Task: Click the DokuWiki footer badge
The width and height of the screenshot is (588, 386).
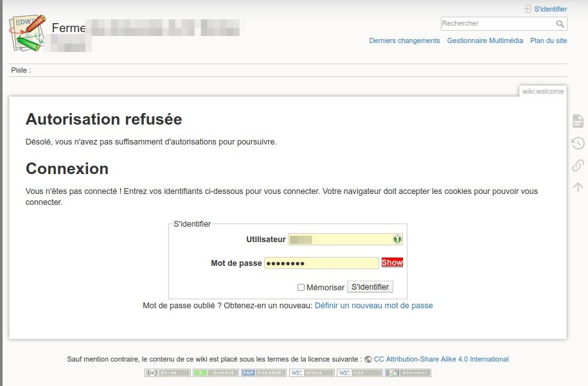Action: point(408,373)
